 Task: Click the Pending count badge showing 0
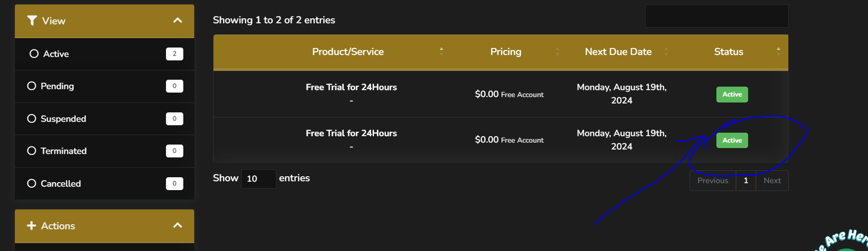tap(174, 86)
